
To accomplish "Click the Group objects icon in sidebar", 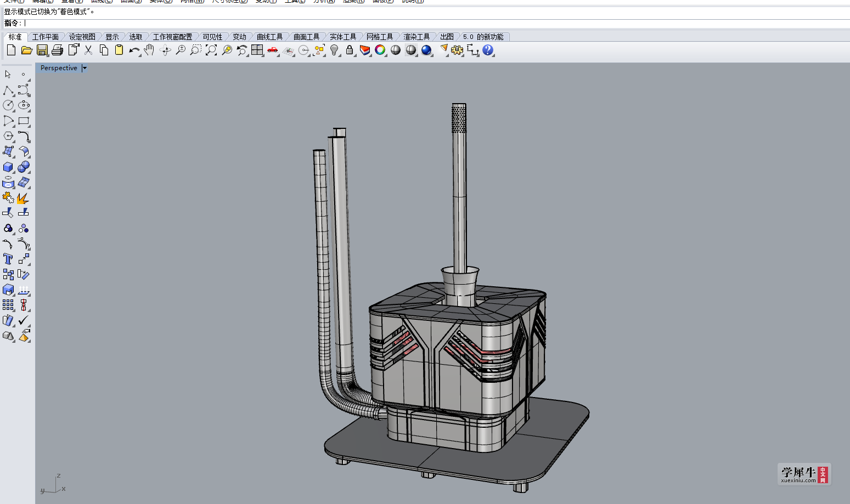I will (x=8, y=228).
